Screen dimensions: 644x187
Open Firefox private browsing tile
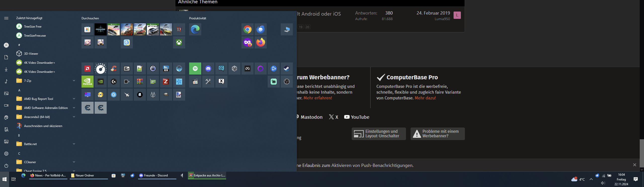tap(247, 42)
